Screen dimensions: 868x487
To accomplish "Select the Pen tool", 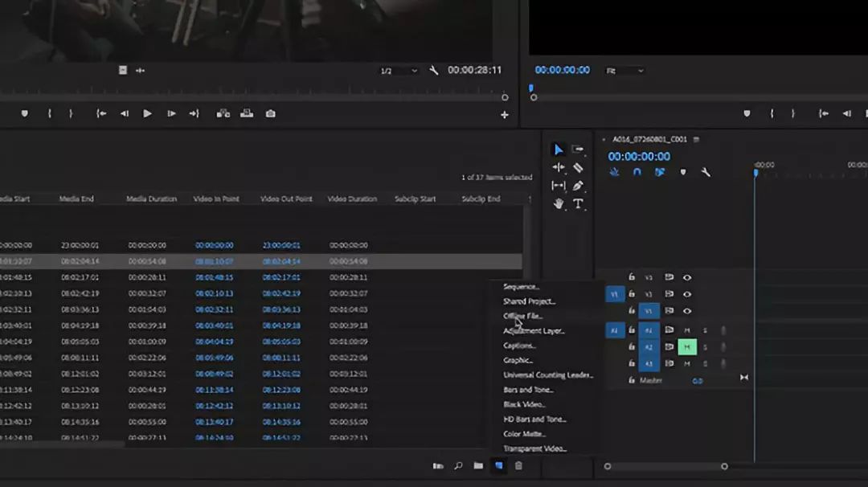I will point(578,186).
